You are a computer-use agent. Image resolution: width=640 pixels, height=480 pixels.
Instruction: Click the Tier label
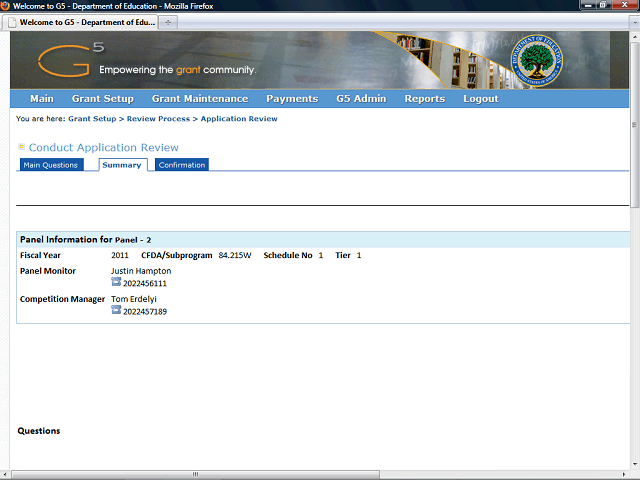click(343, 255)
